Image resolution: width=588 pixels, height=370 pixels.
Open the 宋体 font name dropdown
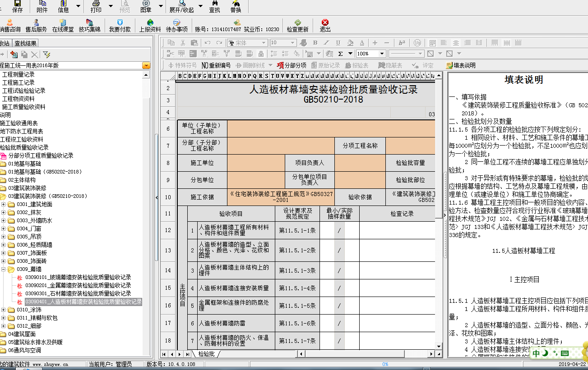click(264, 43)
